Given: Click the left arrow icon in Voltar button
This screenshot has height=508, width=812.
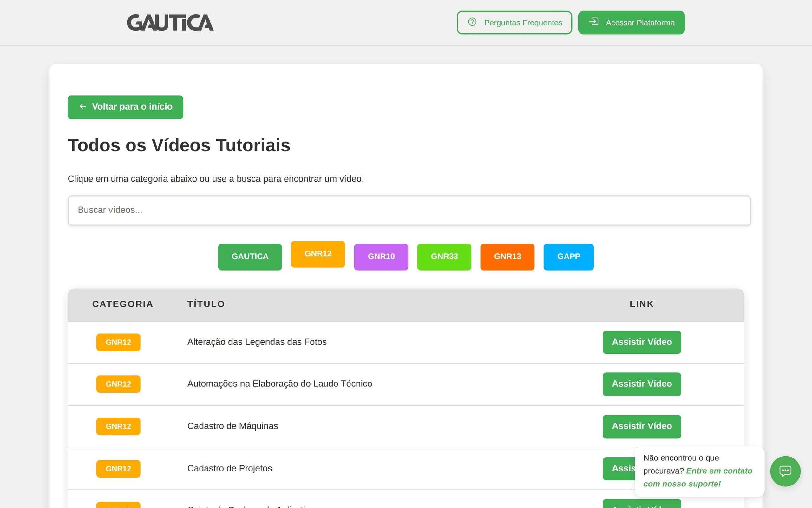Looking at the screenshot, I should 83,106.
